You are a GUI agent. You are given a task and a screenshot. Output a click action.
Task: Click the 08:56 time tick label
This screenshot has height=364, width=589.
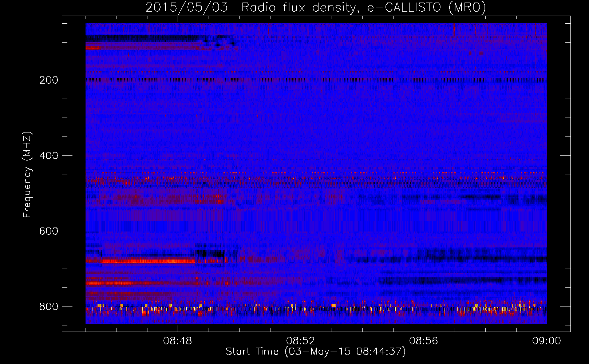click(424, 341)
